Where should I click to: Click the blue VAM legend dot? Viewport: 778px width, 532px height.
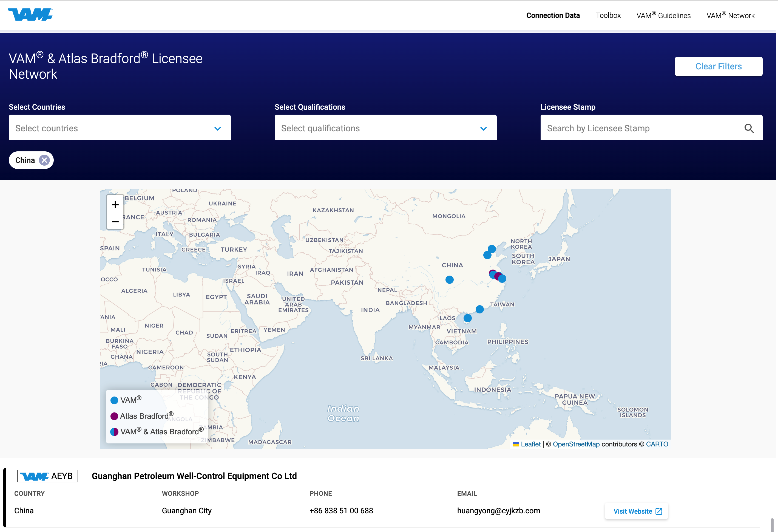pos(114,400)
